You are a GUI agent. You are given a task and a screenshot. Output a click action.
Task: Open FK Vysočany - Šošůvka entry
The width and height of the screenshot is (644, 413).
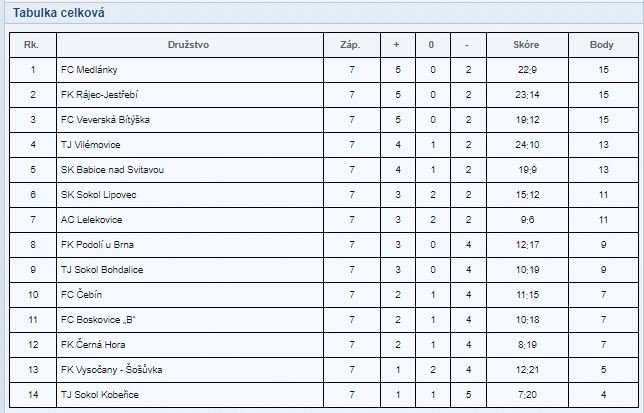111,369
